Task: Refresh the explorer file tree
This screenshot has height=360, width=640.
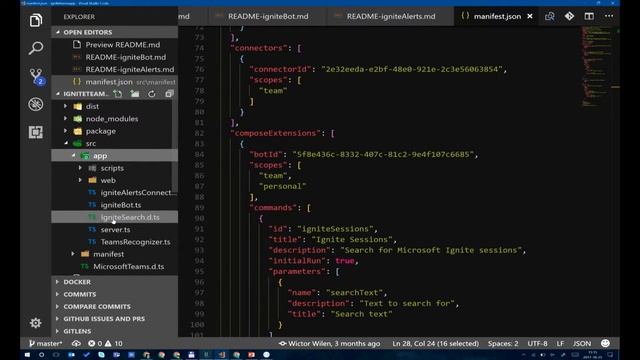Action: (x=152, y=94)
